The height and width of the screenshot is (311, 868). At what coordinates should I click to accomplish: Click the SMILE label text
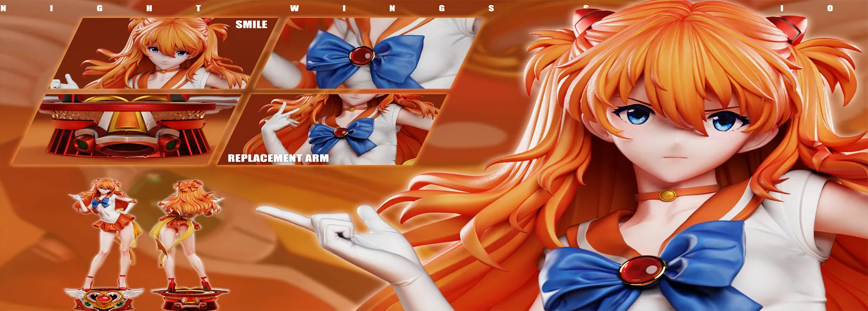251,25
